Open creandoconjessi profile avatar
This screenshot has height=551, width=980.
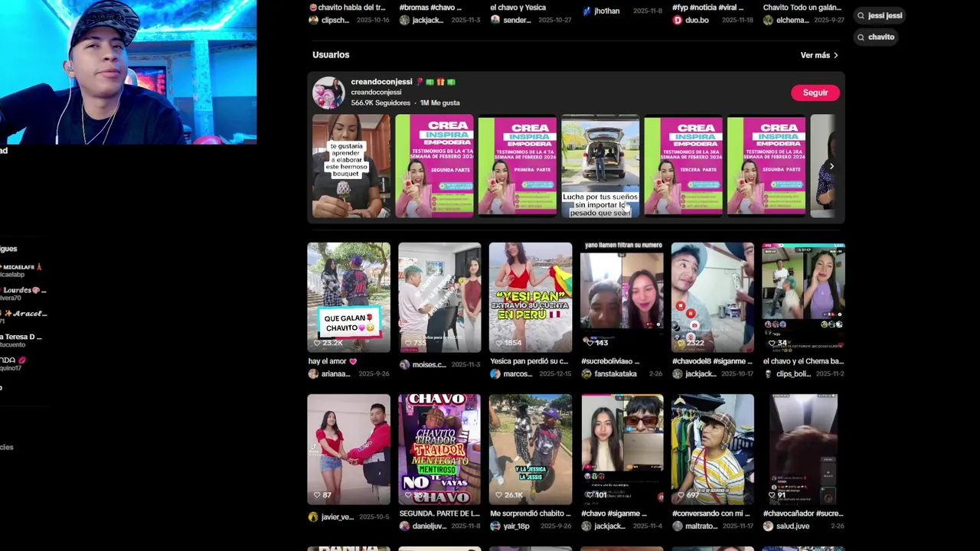tap(328, 93)
